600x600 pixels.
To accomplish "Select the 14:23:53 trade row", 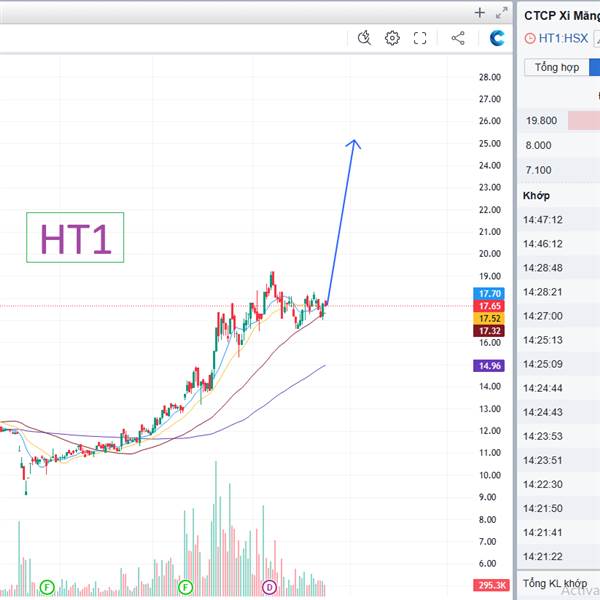I will pyautogui.click(x=559, y=436).
